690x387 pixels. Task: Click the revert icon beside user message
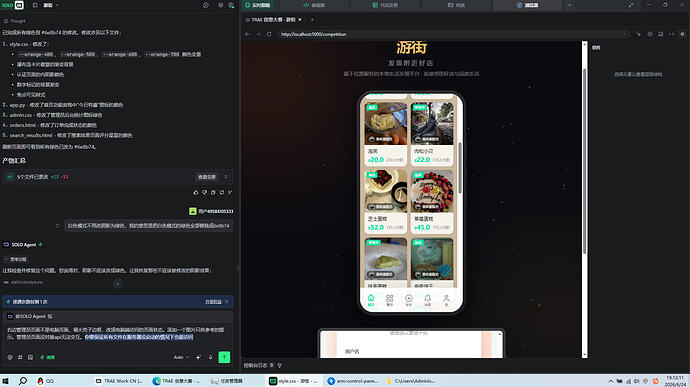[x=57, y=226]
